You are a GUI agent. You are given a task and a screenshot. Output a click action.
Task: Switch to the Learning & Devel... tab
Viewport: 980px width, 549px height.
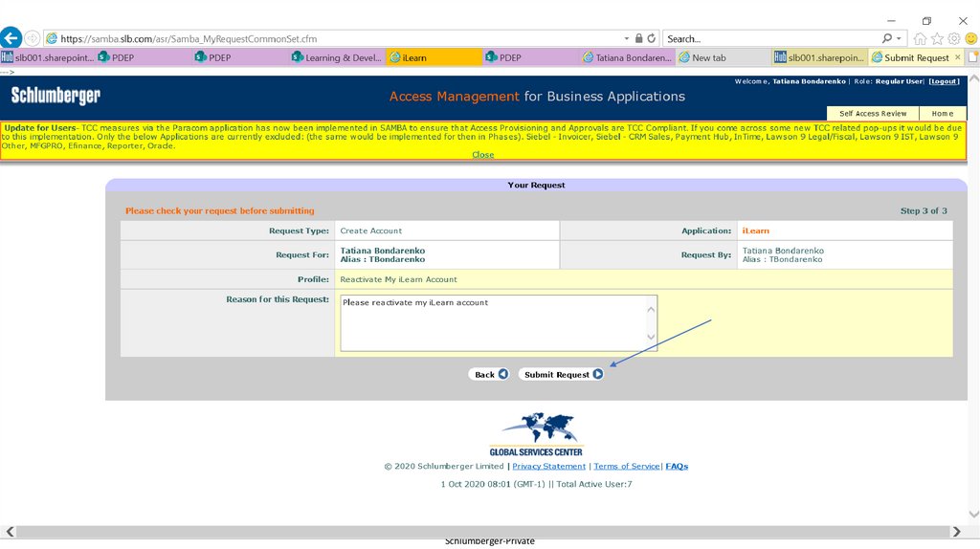click(338, 57)
